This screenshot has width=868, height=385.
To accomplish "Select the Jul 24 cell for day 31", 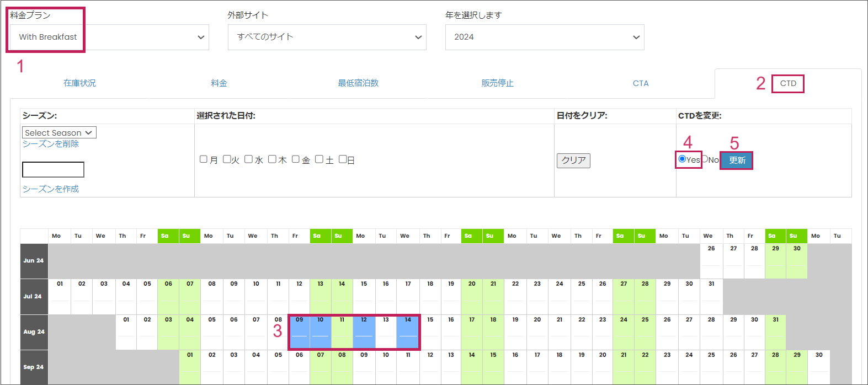I will coord(711,296).
